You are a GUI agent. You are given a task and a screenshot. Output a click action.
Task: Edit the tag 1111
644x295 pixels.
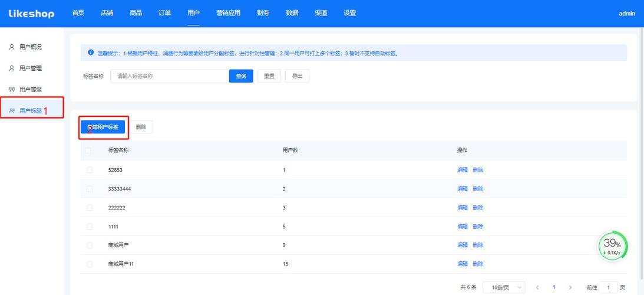pyautogui.click(x=463, y=227)
